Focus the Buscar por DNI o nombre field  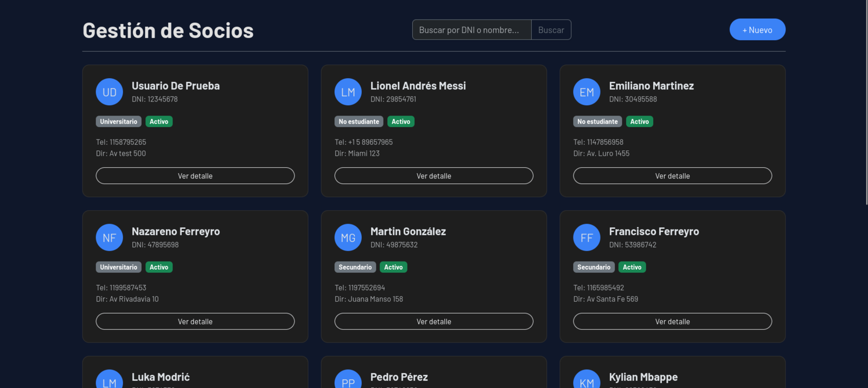(x=472, y=30)
